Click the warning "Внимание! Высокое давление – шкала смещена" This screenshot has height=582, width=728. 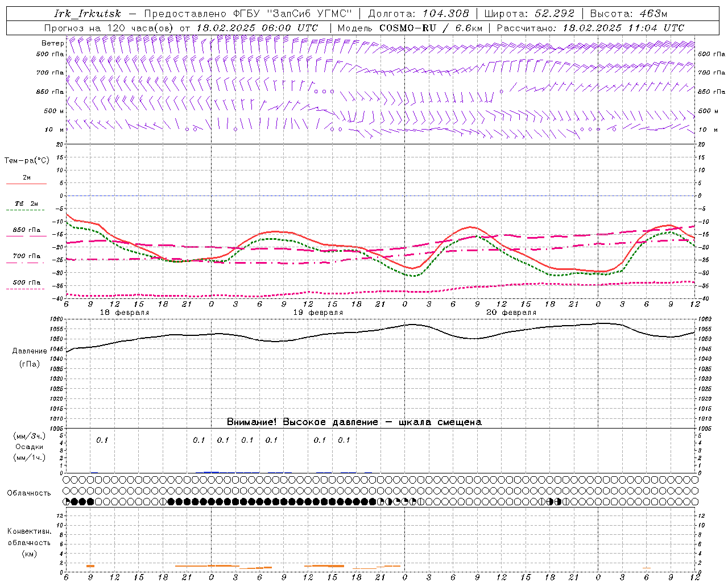354,422
